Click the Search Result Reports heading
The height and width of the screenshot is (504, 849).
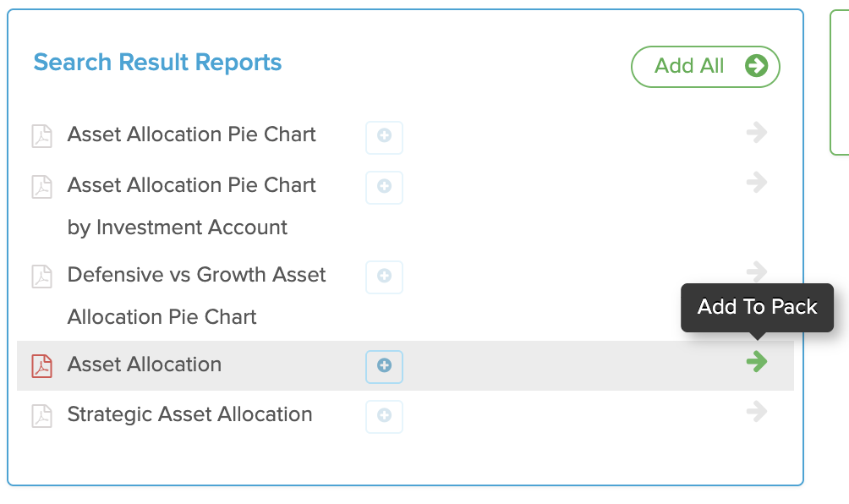coord(157,63)
